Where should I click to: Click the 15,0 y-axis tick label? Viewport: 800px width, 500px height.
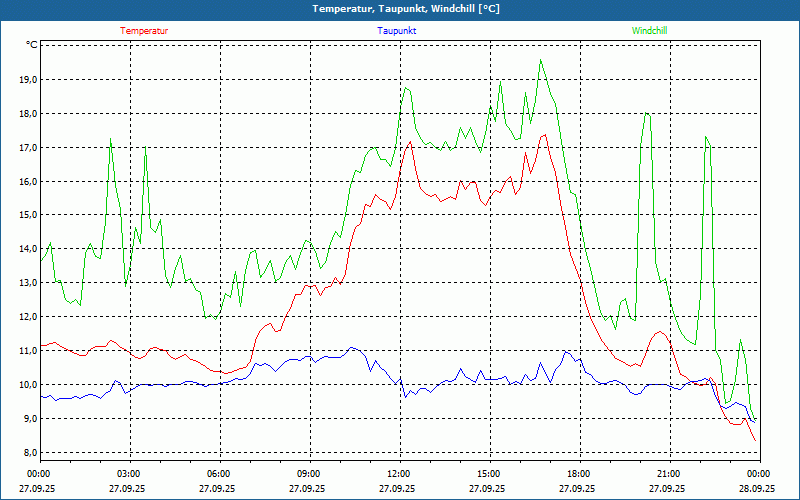tap(27, 215)
